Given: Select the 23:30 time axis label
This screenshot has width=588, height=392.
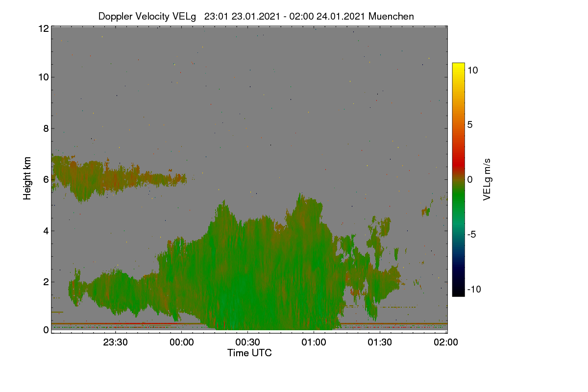Looking at the screenshot, I should tap(115, 343).
